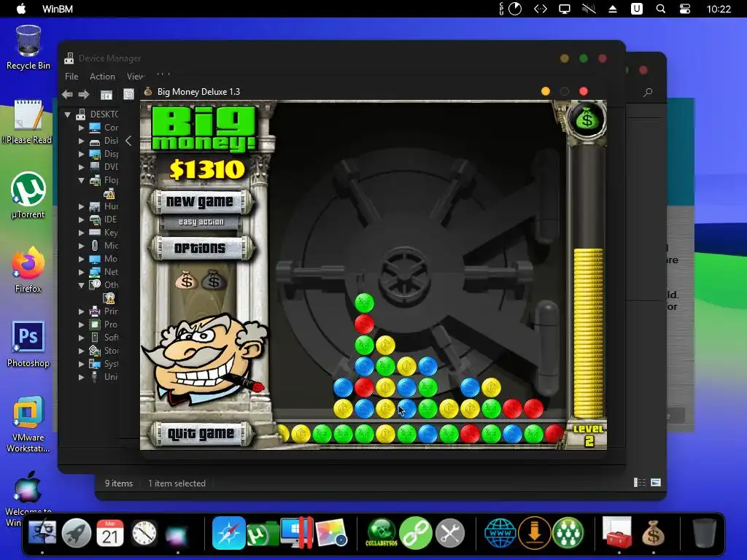This screenshot has width=747, height=560.
Task: Click the green chain-link dock icon
Action: 415,533
